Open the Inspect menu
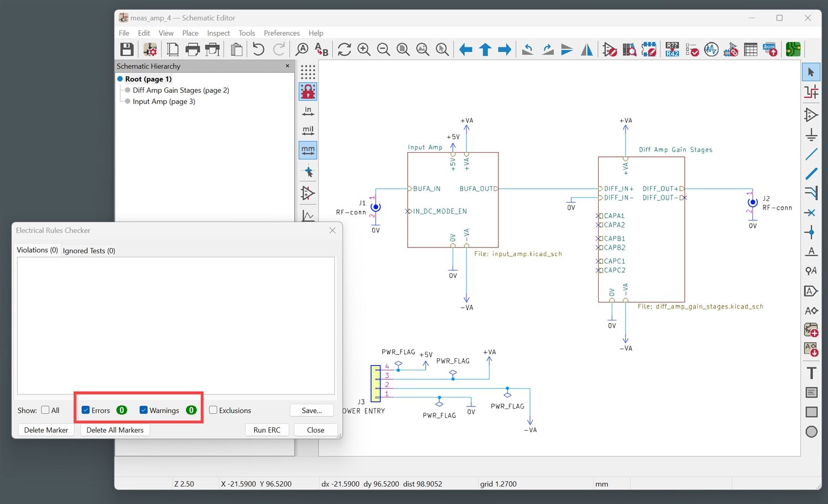 coord(218,33)
